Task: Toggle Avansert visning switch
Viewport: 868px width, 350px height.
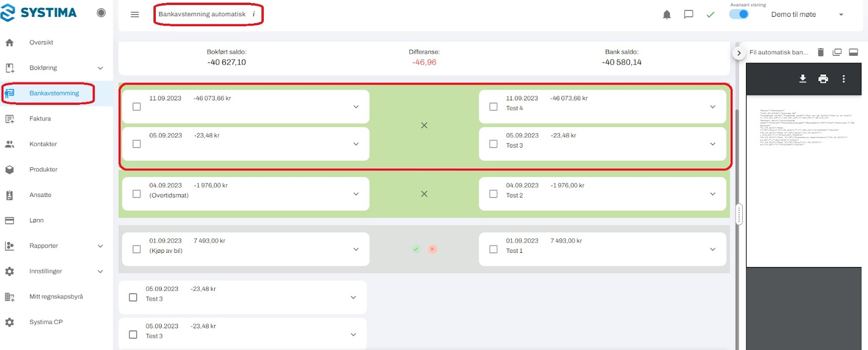Action: tap(739, 14)
